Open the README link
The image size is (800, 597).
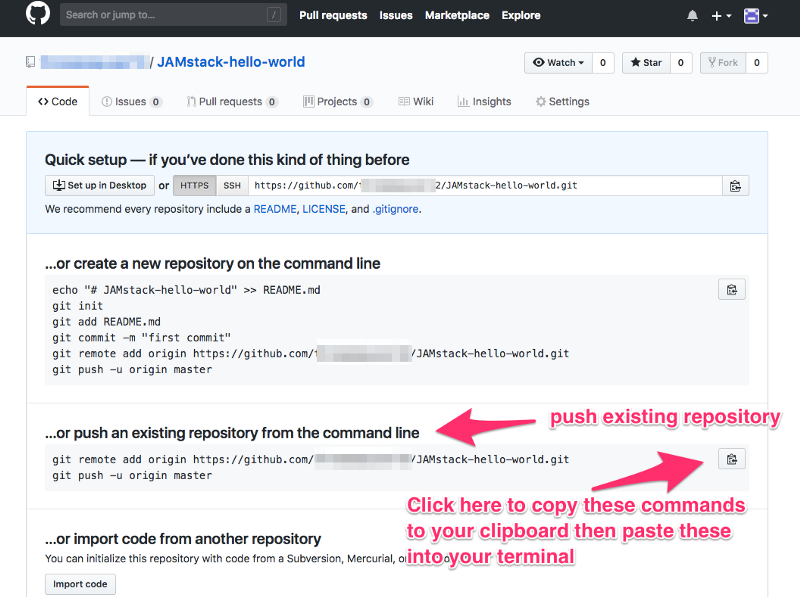pos(275,209)
